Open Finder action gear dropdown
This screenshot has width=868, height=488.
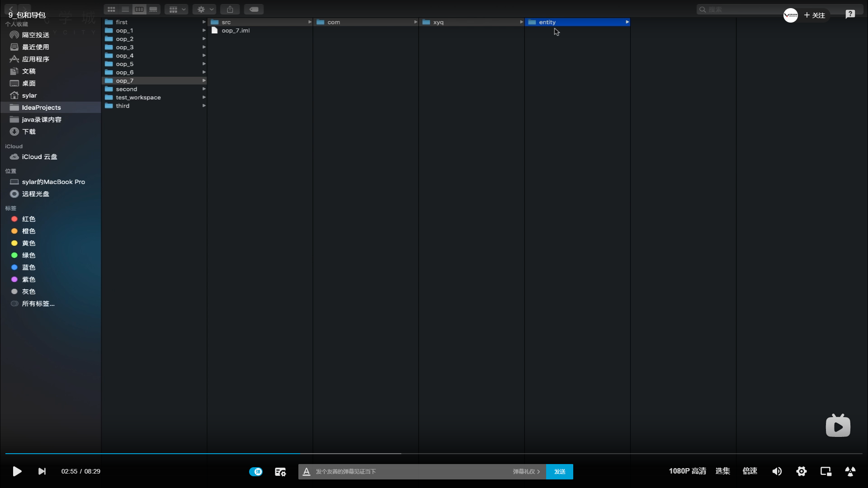204,9
